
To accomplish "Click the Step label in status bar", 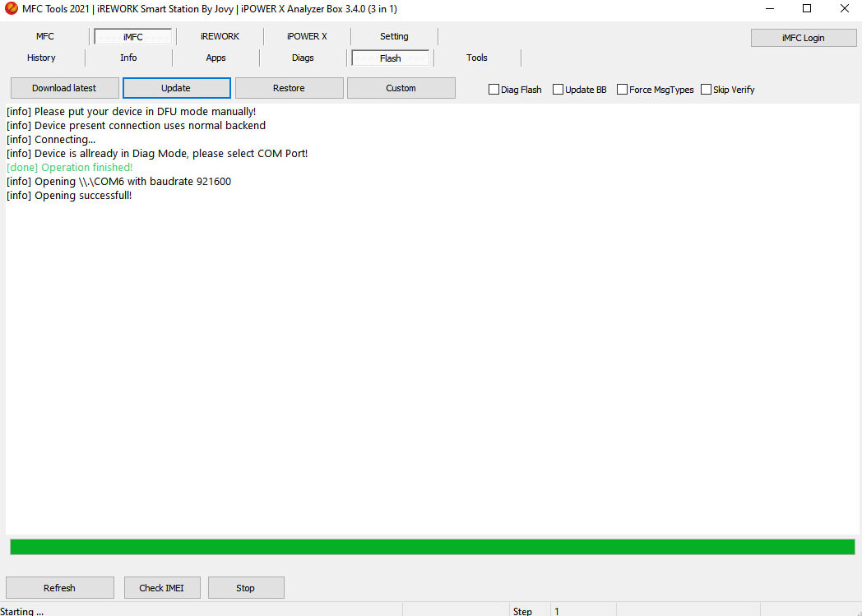I will (x=522, y=611).
